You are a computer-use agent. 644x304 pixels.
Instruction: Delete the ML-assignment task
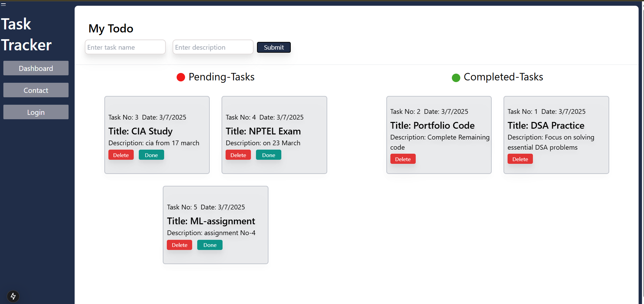[x=179, y=245]
